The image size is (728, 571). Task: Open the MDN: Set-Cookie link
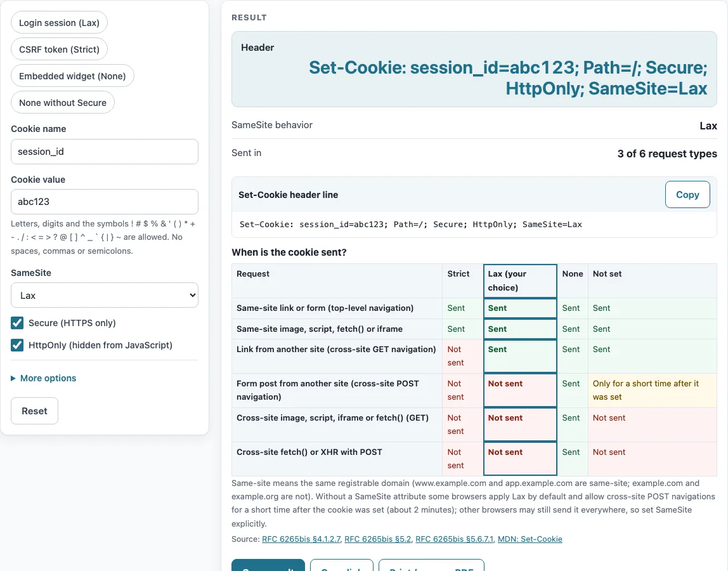pos(530,539)
